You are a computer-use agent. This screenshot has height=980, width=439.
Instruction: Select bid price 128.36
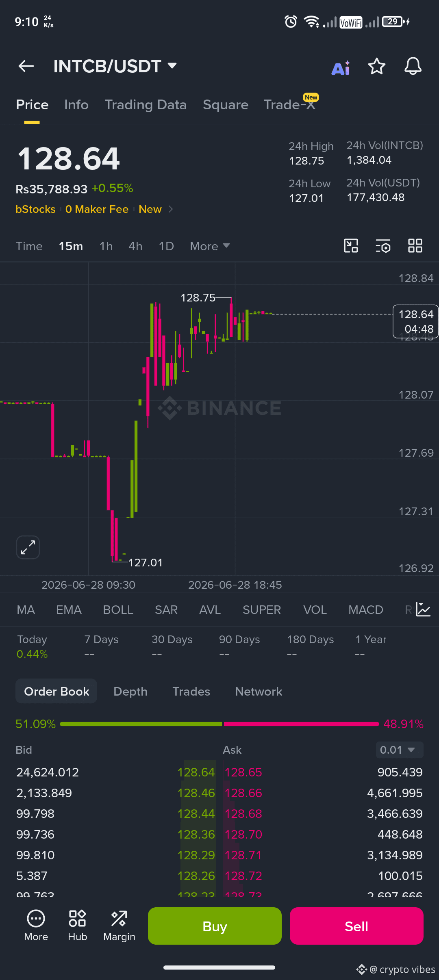(196, 834)
